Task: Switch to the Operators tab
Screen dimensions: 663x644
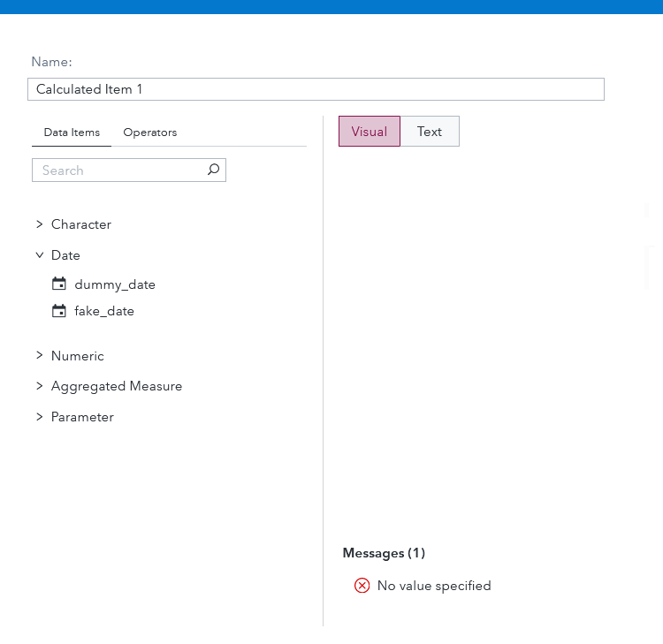Action: pyautogui.click(x=150, y=133)
